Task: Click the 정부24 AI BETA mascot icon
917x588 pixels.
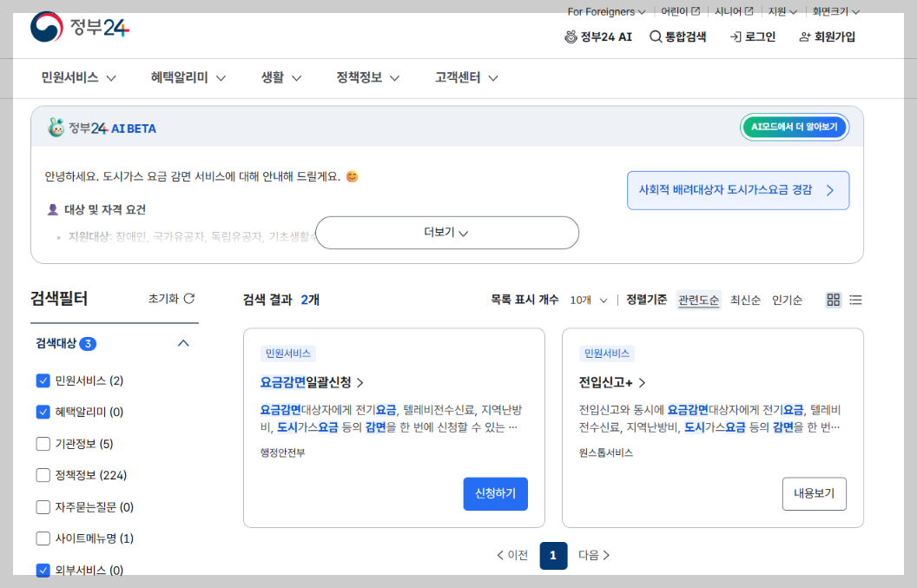Action: (x=56, y=128)
